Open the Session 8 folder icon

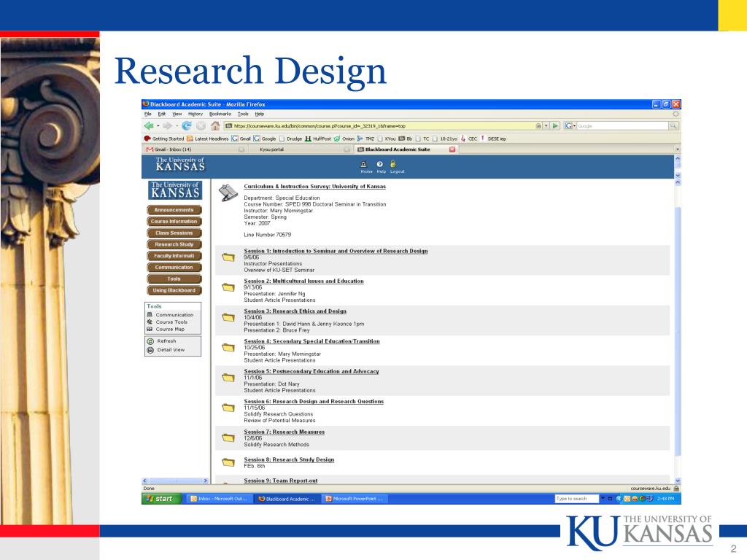[x=228, y=462]
